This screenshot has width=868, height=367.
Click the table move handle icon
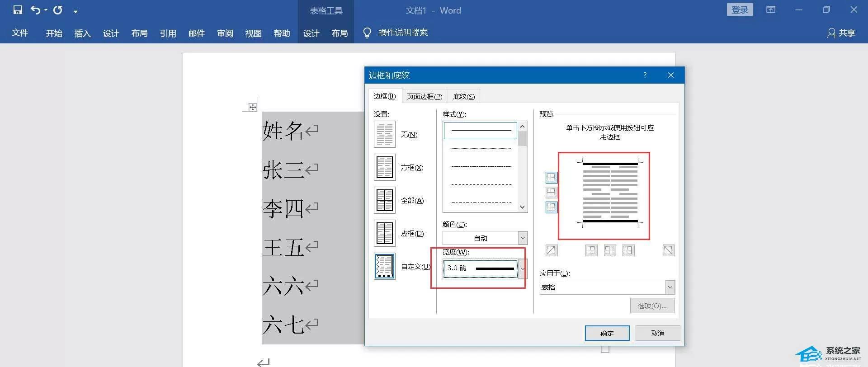click(x=253, y=107)
